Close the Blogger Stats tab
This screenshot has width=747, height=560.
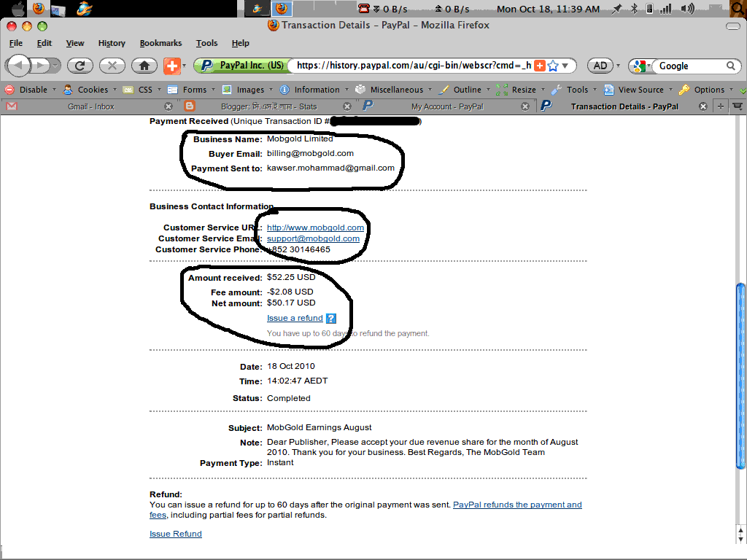347,106
